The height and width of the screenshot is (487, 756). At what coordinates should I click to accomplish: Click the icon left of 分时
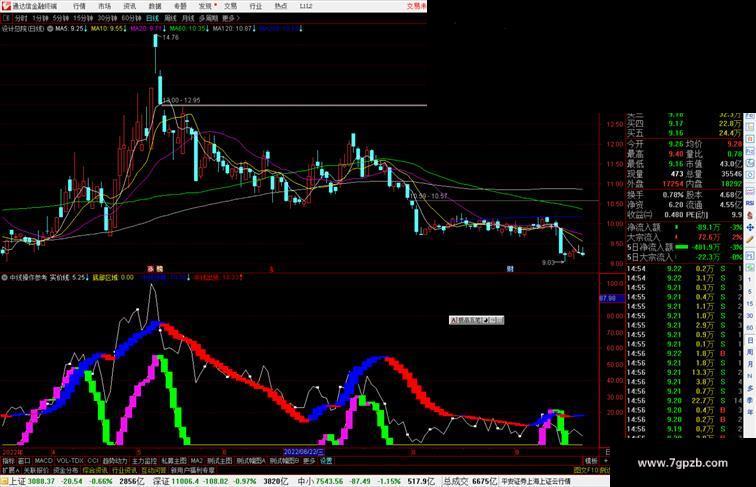coord(6,18)
